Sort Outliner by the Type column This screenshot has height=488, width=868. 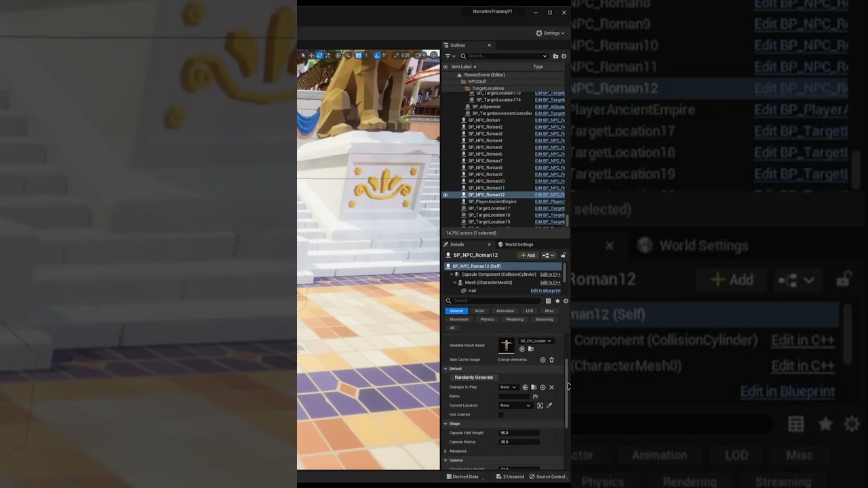(538, 66)
